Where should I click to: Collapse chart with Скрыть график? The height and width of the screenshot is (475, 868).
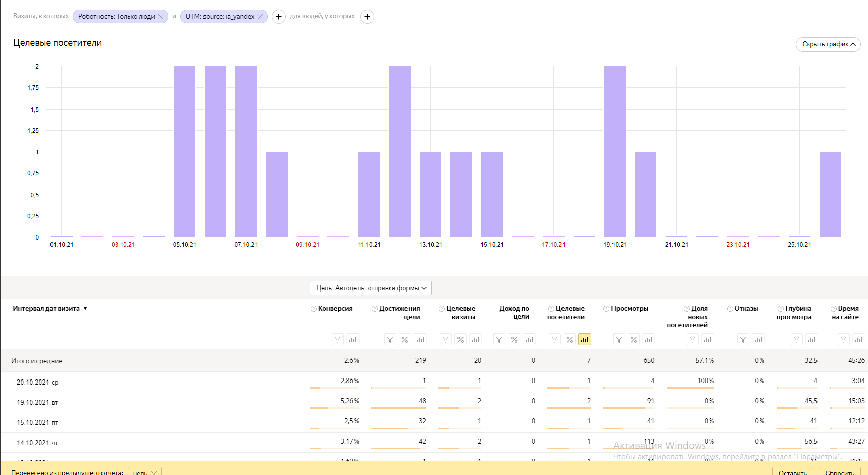pos(828,44)
